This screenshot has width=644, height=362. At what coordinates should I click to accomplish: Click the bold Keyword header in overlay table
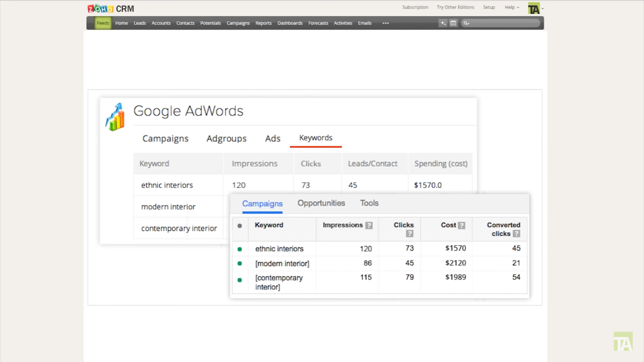click(269, 225)
